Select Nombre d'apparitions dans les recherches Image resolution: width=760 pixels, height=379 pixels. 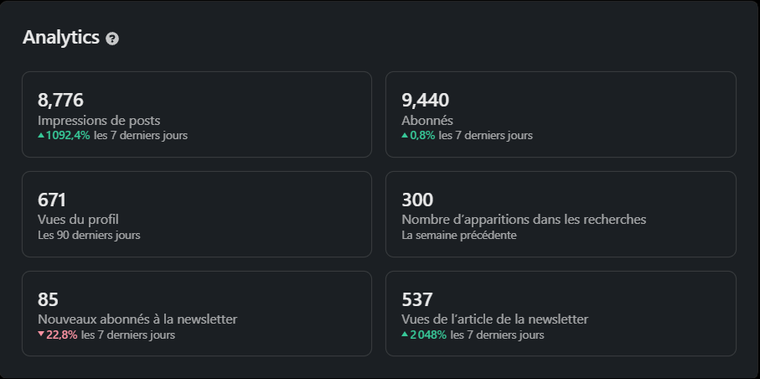tap(523, 220)
